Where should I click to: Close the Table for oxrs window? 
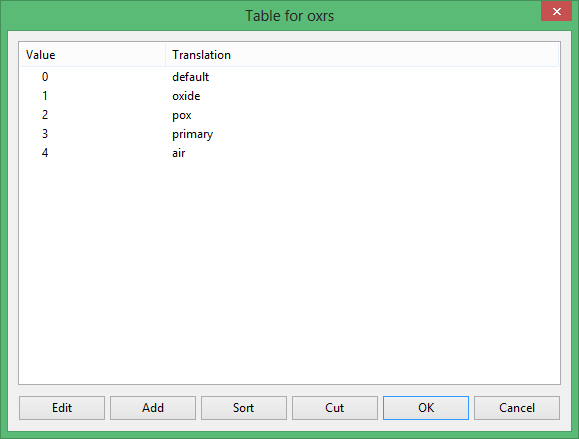(556, 11)
